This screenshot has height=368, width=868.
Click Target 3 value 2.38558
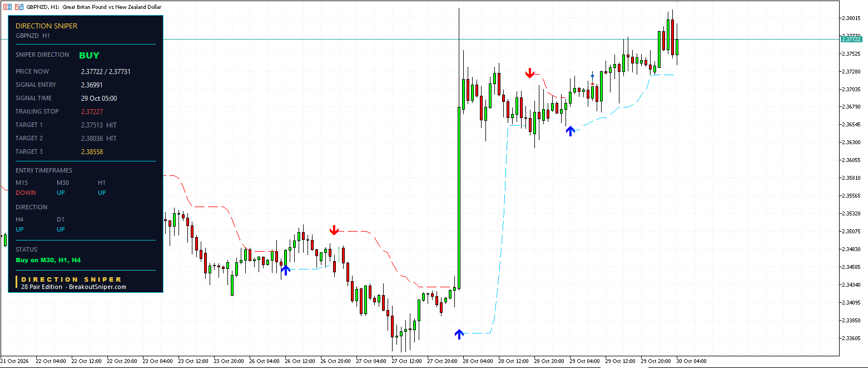[x=92, y=152]
